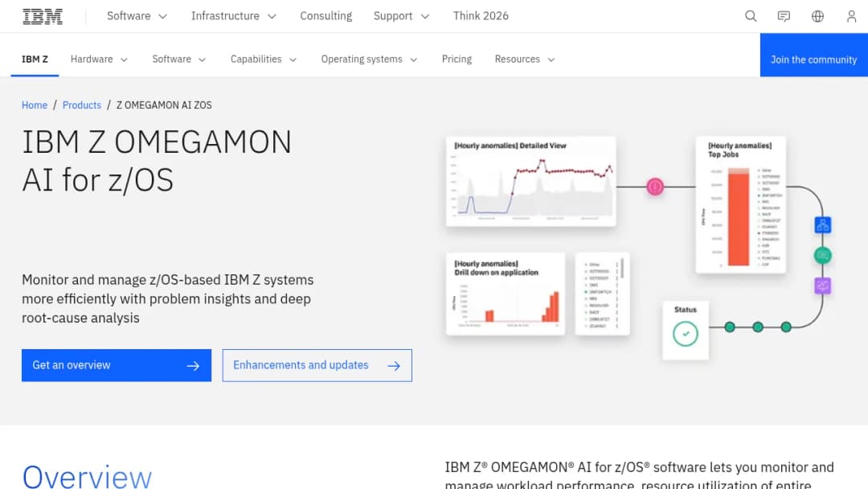
Task: Go to Home breadcrumb
Action: [x=35, y=105]
